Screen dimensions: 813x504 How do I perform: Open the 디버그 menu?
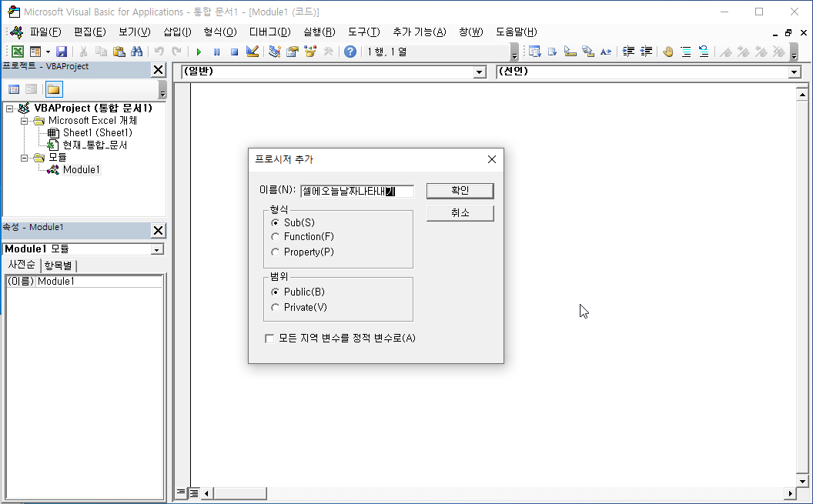(271, 32)
